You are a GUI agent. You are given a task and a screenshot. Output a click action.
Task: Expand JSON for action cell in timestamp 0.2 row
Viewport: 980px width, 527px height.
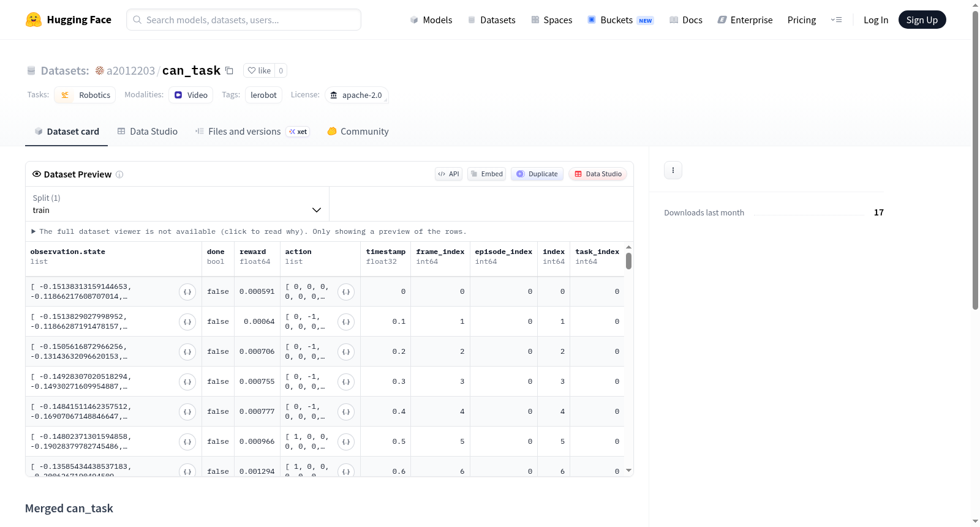tap(346, 352)
